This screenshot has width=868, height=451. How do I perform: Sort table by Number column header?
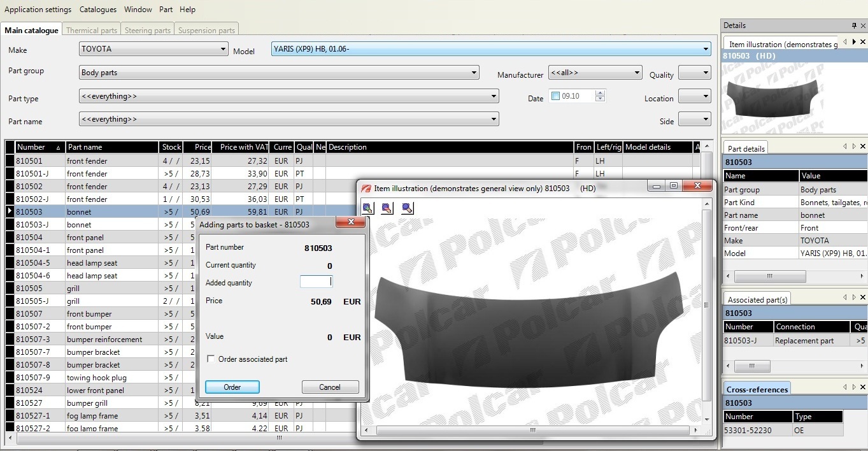[x=39, y=147]
